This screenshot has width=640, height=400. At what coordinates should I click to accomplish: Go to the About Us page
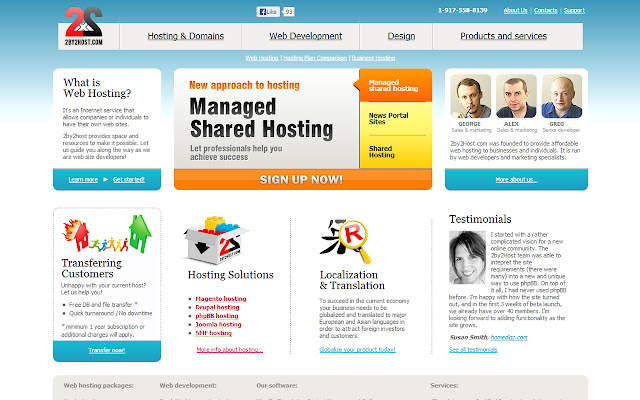coord(515,11)
